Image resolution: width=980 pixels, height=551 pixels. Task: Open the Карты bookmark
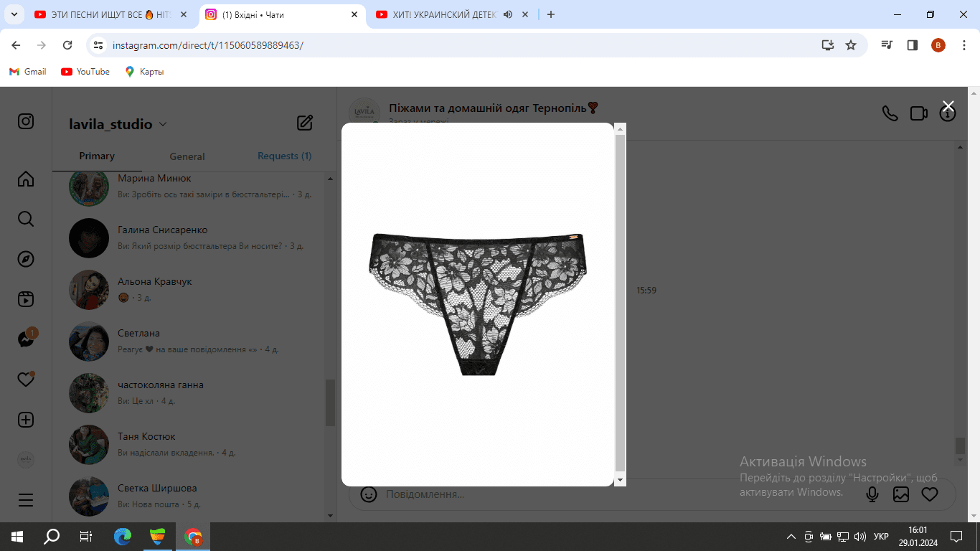tap(144, 72)
